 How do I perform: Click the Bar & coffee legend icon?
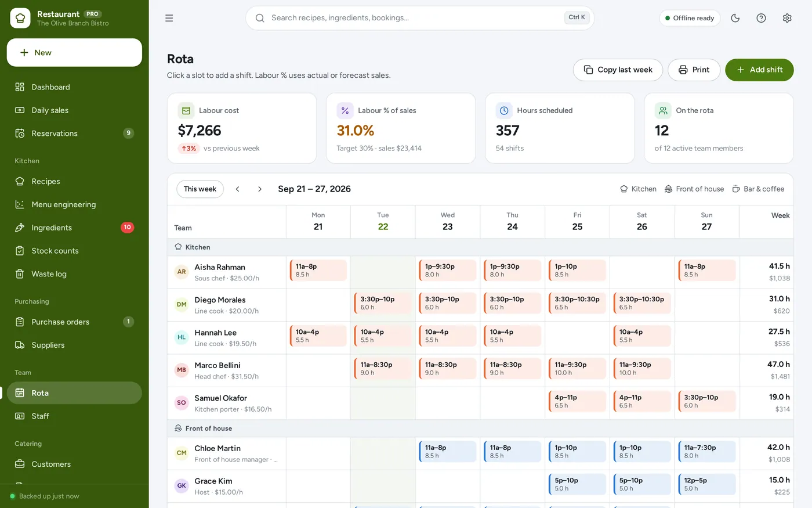736,189
